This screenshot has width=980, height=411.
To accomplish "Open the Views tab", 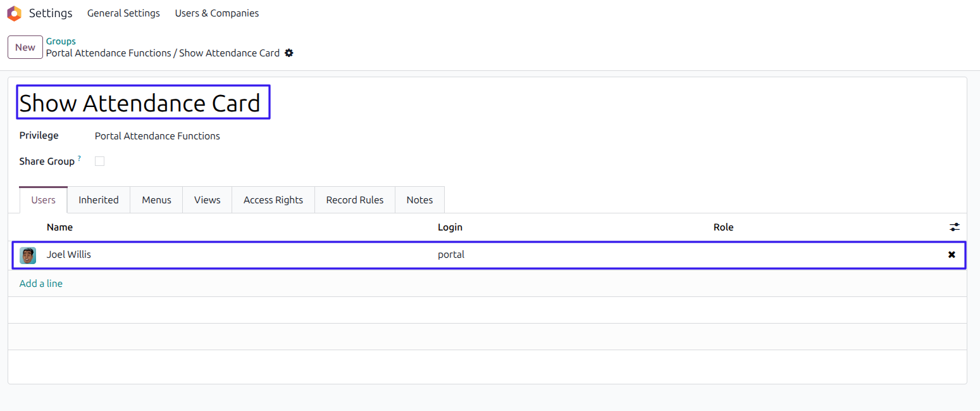I will (208, 199).
